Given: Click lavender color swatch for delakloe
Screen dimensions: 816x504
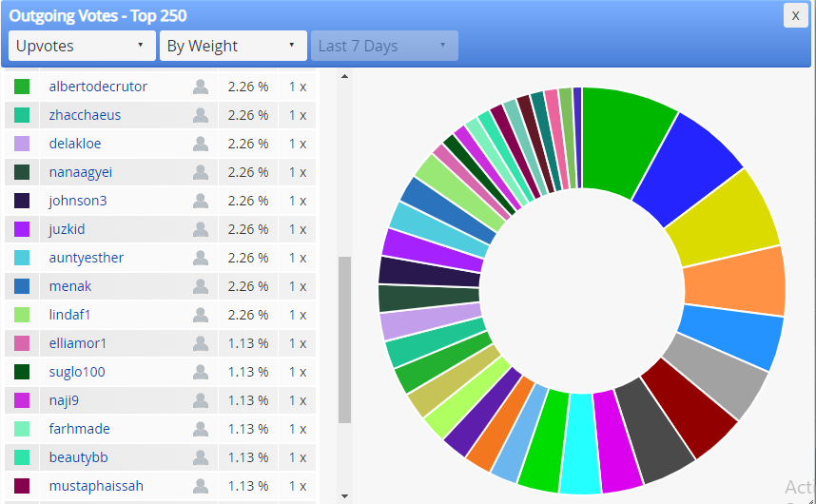Looking at the screenshot, I should coord(22,144).
